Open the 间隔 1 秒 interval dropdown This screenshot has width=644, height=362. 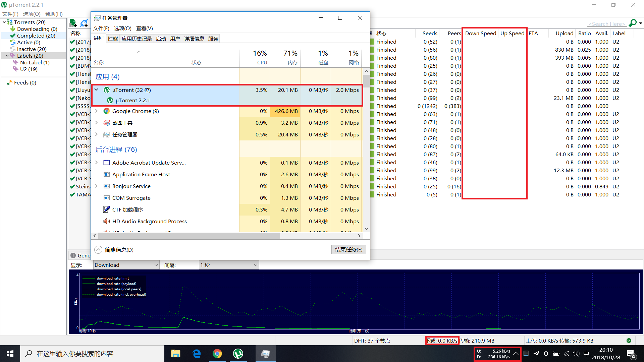(x=229, y=265)
